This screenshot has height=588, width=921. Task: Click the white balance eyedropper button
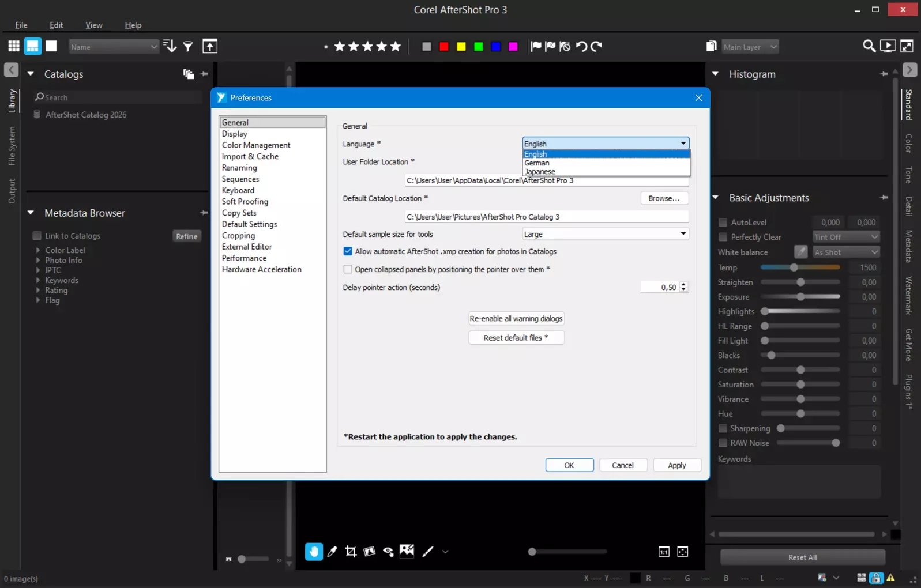point(800,252)
